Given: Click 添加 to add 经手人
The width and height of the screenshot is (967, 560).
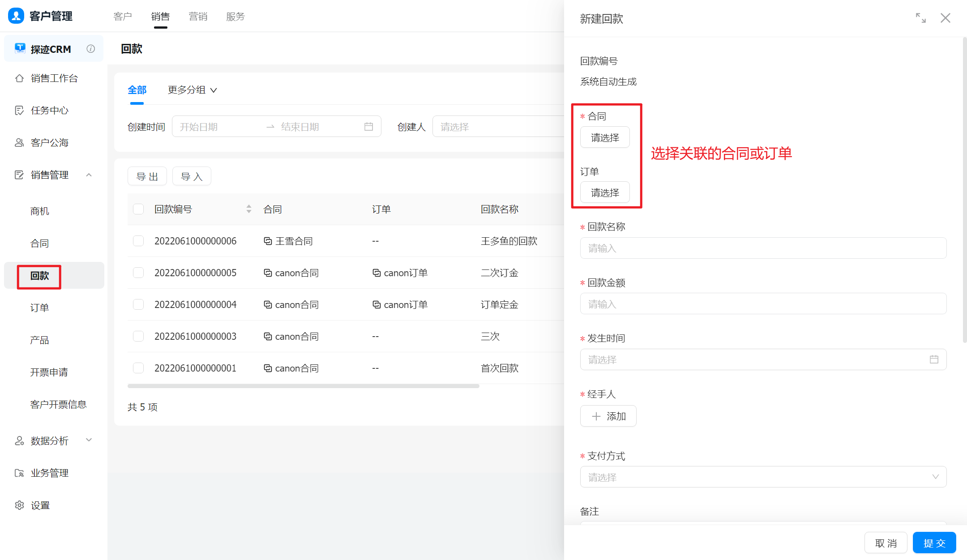Looking at the screenshot, I should 608,416.
